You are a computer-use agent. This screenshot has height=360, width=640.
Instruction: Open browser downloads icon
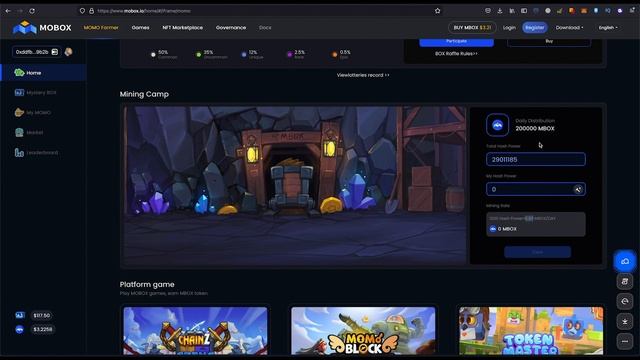tap(500, 11)
